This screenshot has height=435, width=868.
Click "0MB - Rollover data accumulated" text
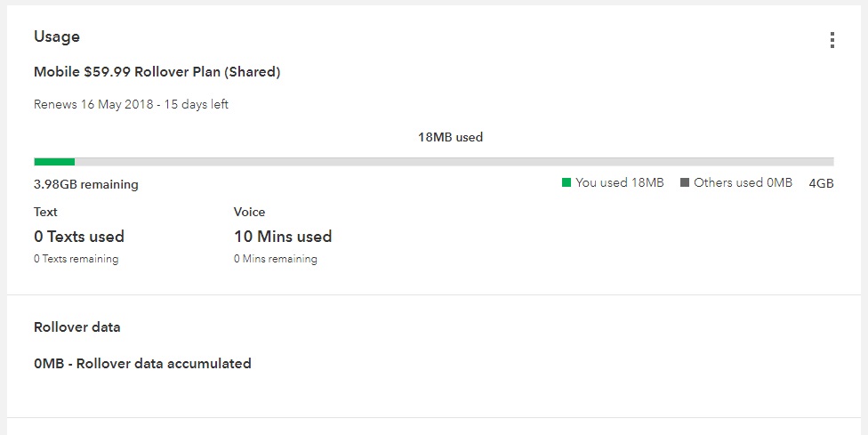pyautogui.click(x=142, y=363)
